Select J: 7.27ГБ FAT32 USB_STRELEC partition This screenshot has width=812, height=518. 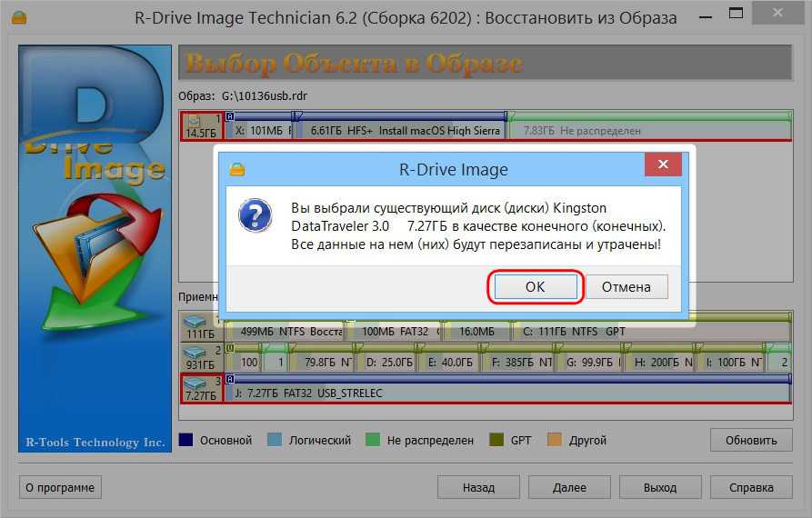[x=505, y=393]
